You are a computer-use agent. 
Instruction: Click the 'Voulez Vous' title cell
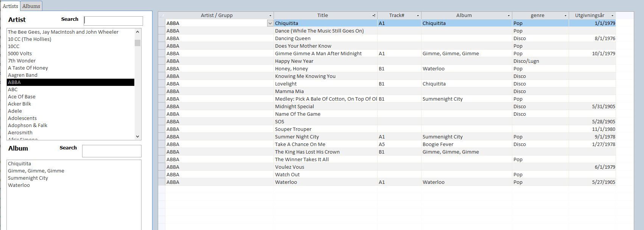coord(325,167)
